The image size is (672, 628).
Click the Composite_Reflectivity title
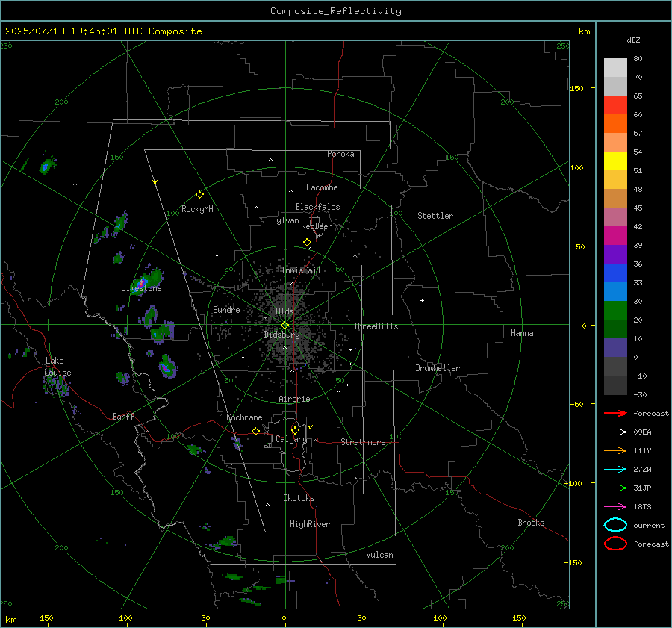coord(336,11)
